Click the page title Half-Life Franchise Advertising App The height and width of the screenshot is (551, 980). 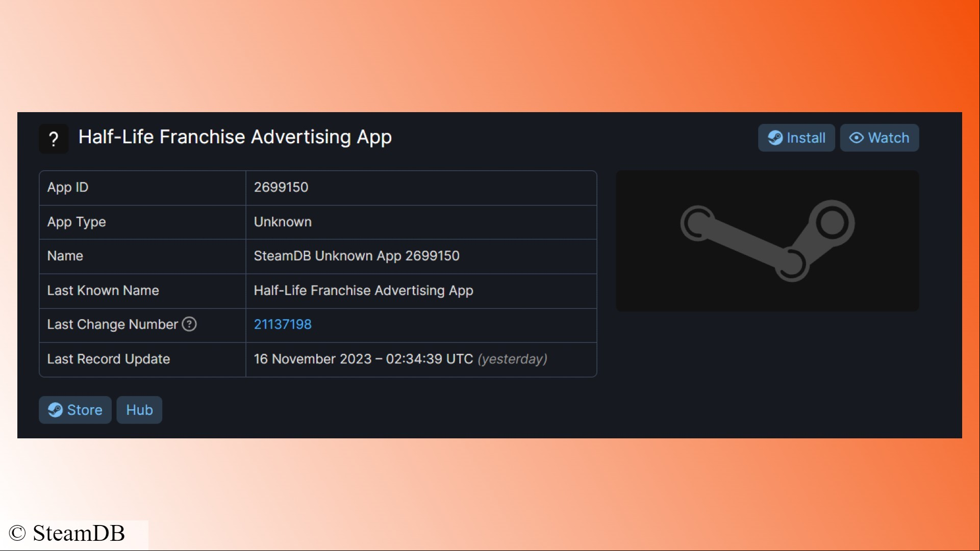coord(235,137)
